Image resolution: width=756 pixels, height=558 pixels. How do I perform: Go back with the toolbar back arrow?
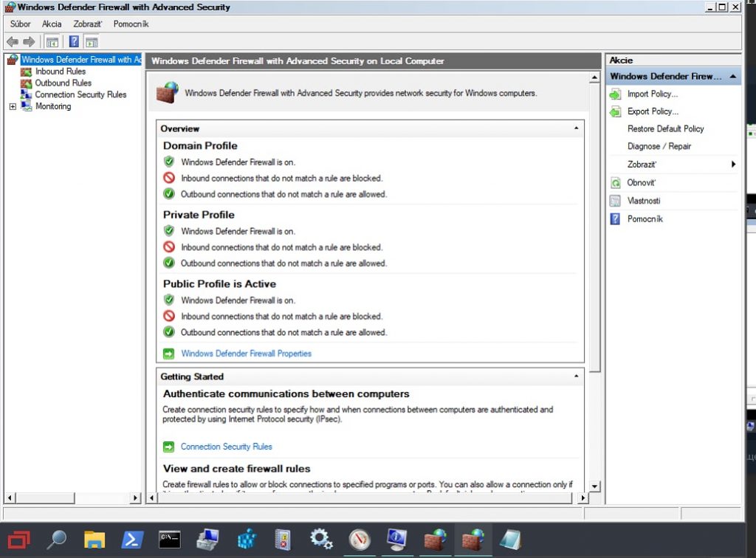(13, 42)
